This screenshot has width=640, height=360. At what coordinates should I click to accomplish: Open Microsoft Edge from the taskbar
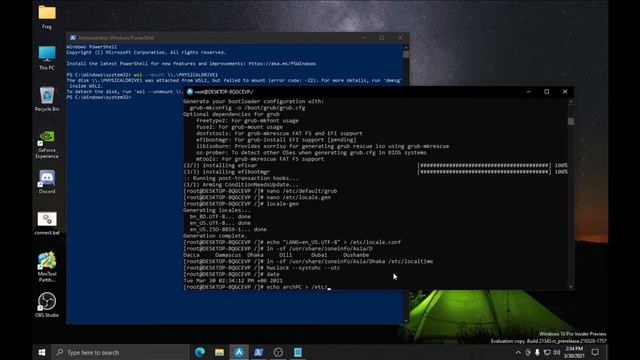click(x=200, y=352)
